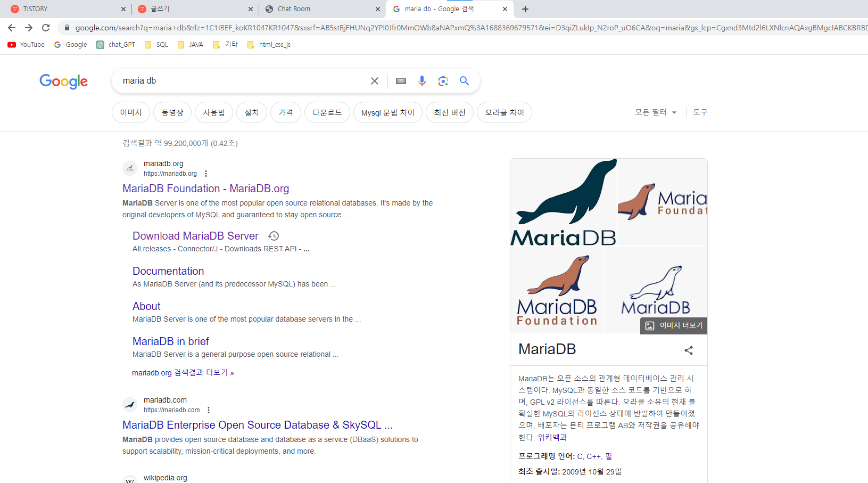
Task: Open chat_GPT bookmark
Action: point(115,45)
